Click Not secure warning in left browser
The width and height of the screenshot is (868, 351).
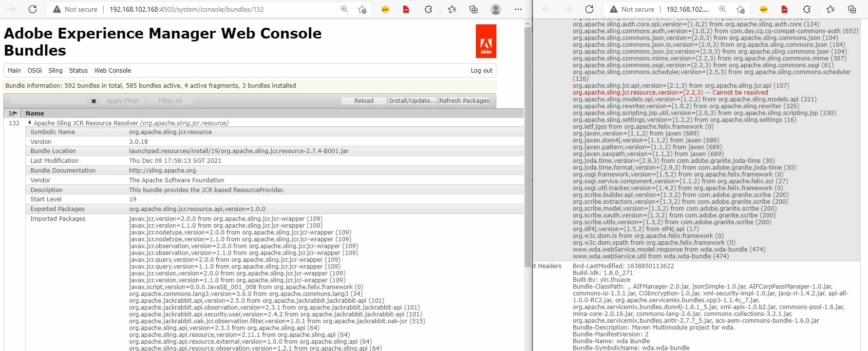pos(75,9)
